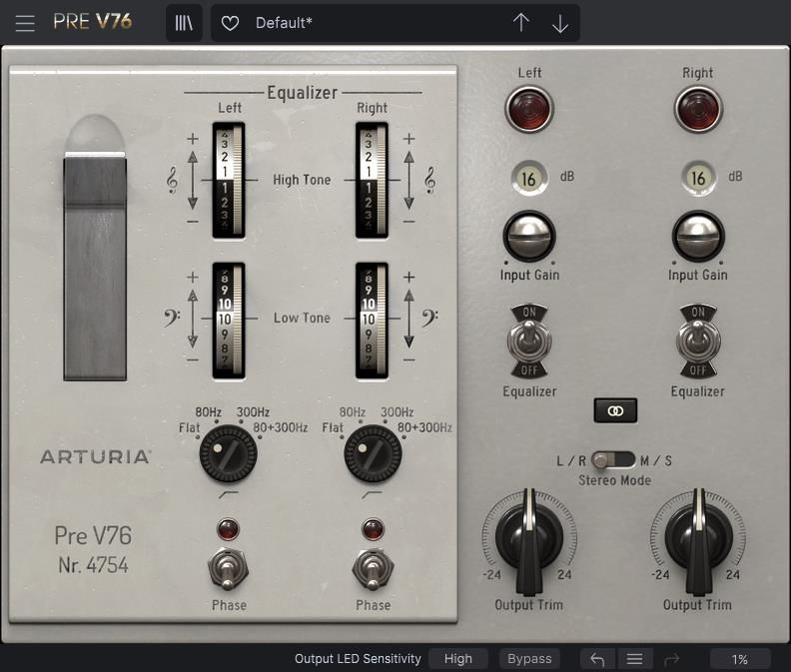Click the 1% CPU meter display

[x=740, y=659]
